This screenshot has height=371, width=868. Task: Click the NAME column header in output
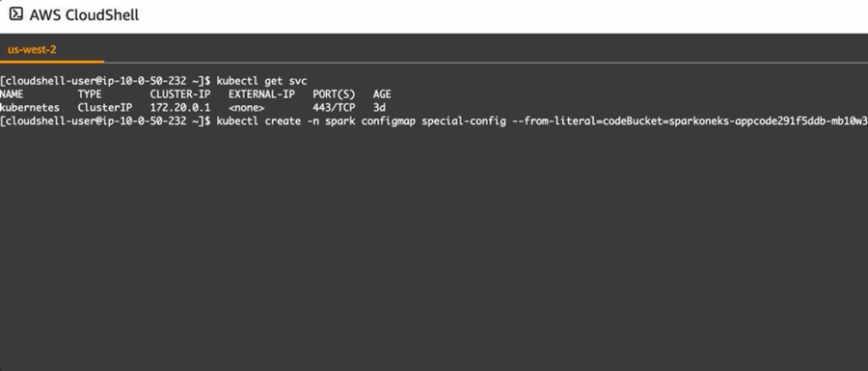(12, 94)
